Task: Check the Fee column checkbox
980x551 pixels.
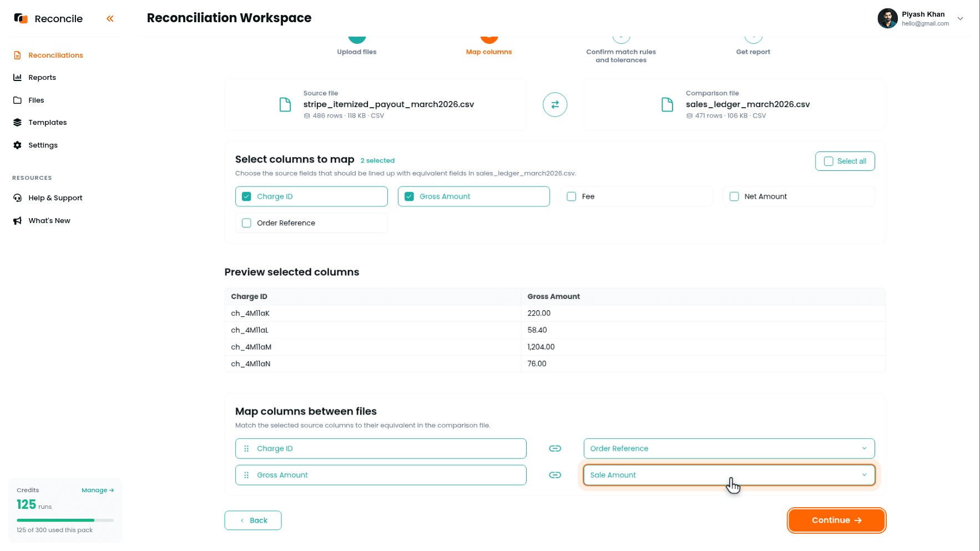Action: click(x=572, y=196)
